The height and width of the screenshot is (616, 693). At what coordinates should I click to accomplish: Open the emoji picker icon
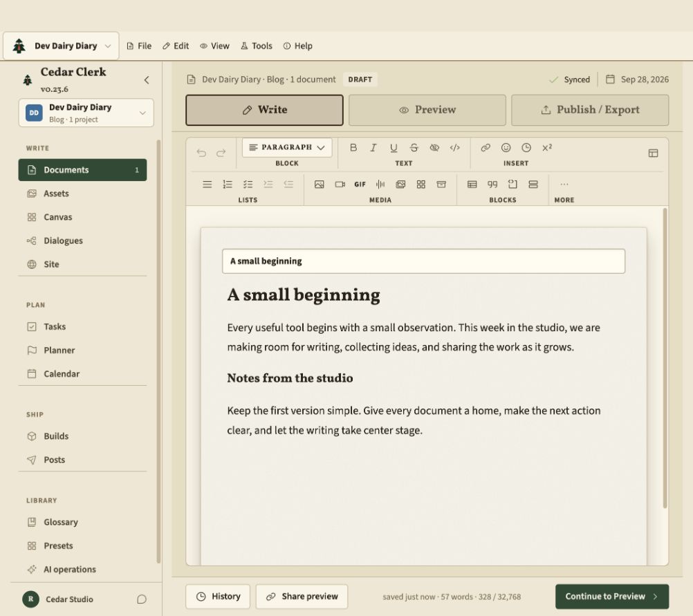pyautogui.click(x=506, y=147)
